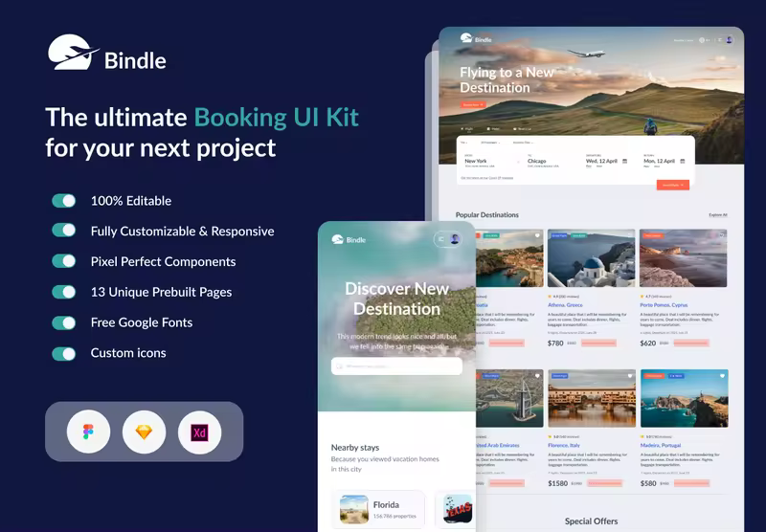Viewport: 766px width, 532px height.
Task: Click the Booking UI Kit headline text
Action: pyautogui.click(x=277, y=118)
